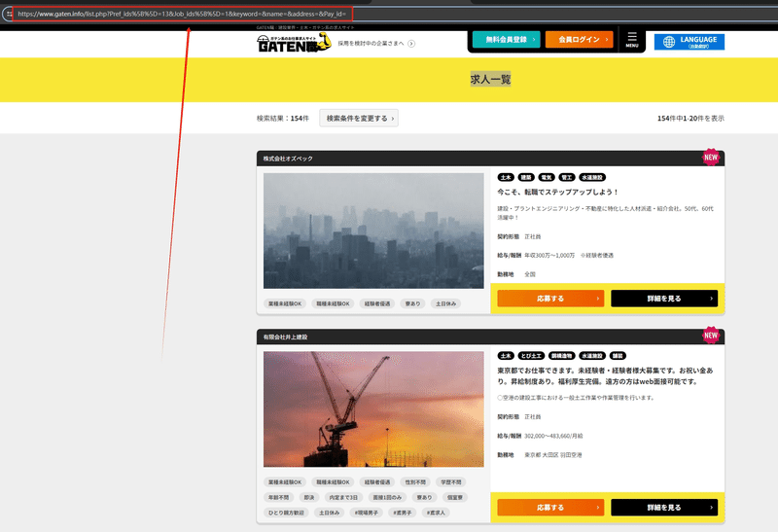Click 無料会員登録 button
This screenshot has width=778, height=532.
point(506,39)
